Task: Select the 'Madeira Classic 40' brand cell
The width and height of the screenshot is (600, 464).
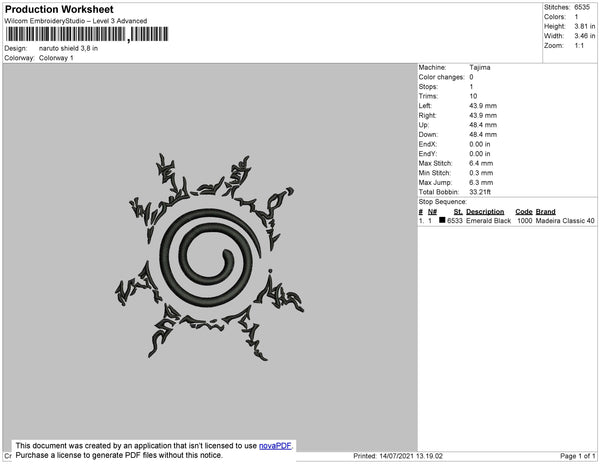Action: coord(565,221)
